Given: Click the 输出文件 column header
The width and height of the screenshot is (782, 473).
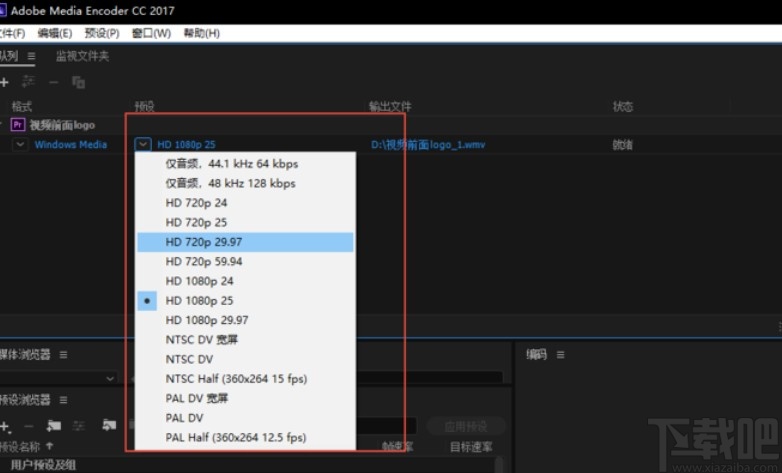Looking at the screenshot, I should pyautogui.click(x=390, y=106).
